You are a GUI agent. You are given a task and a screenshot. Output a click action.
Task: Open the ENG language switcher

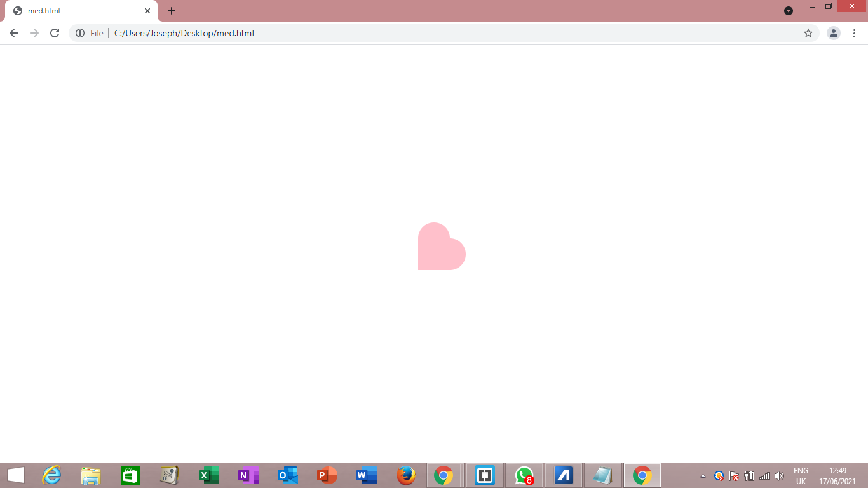pos(801,475)
